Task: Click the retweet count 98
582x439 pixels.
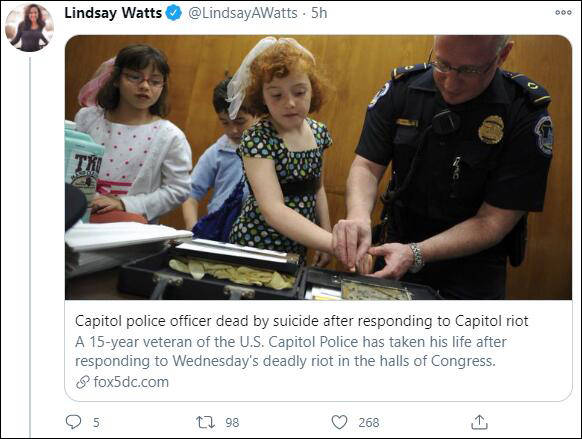Action: click(232, 423)
